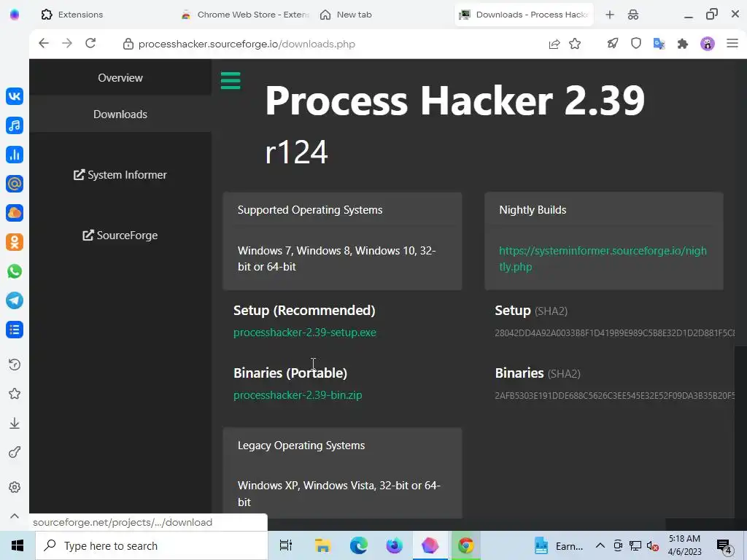Screen dimensions: 747x560
Task: Follow the SourceForge external link
Action: (120, 236)
